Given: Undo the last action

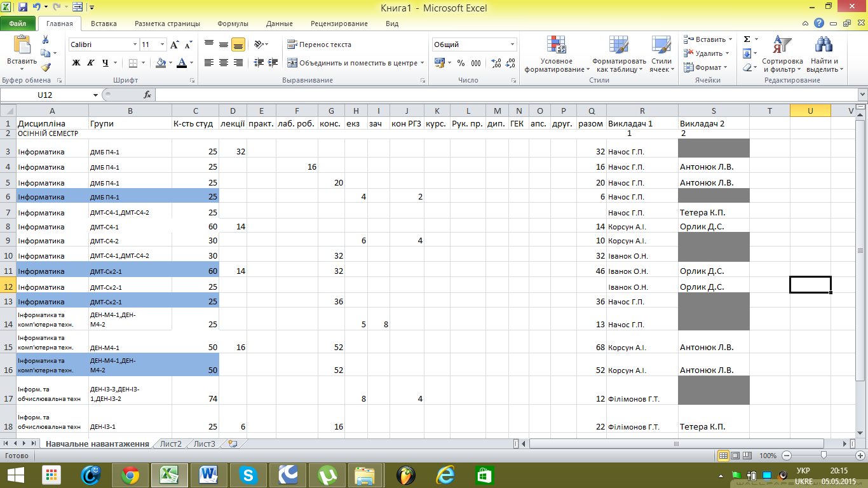Looking at the screenshot, I should click(x=36, y=8).
